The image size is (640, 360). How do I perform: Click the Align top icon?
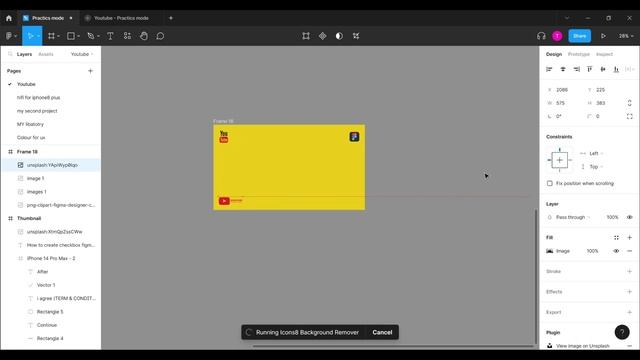click(589, 69)
